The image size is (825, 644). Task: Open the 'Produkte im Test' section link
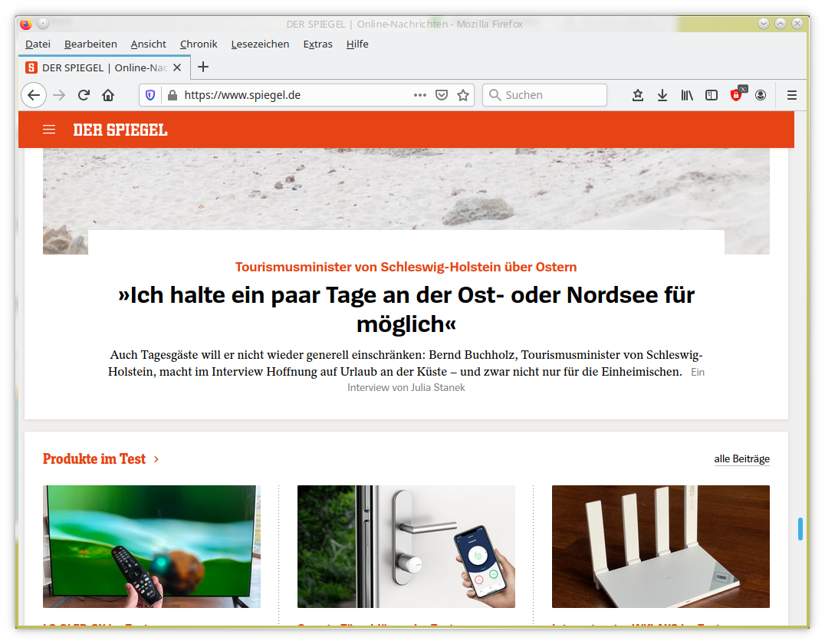point(100,459)
